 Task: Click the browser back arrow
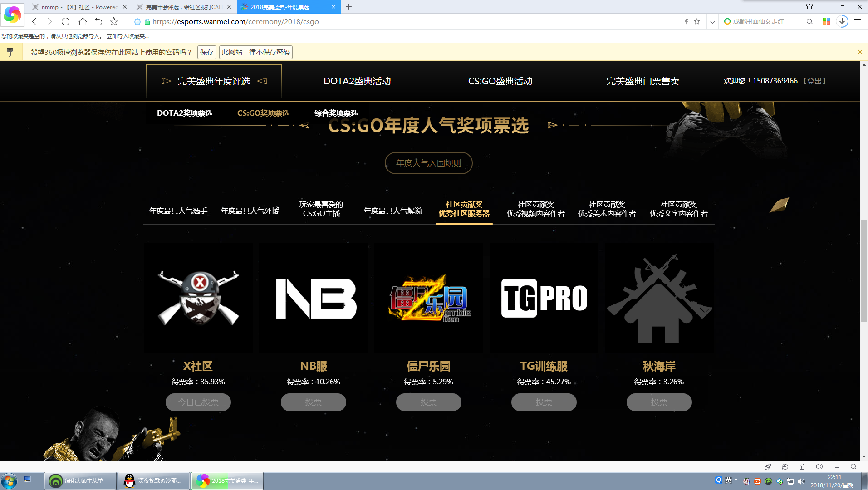click(x=34, y=21)
